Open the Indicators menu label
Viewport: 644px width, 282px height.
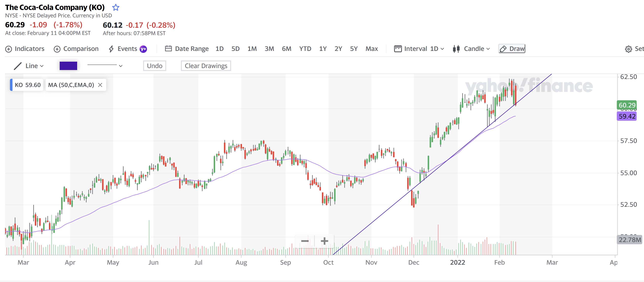point(29,49)
